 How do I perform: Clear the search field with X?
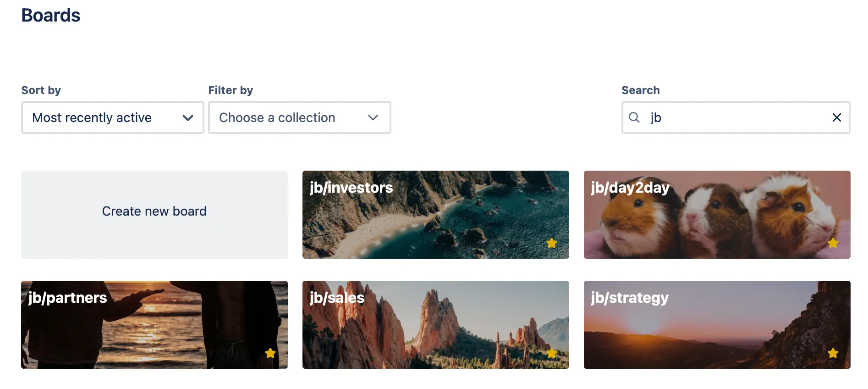click(x=836, y=117)
